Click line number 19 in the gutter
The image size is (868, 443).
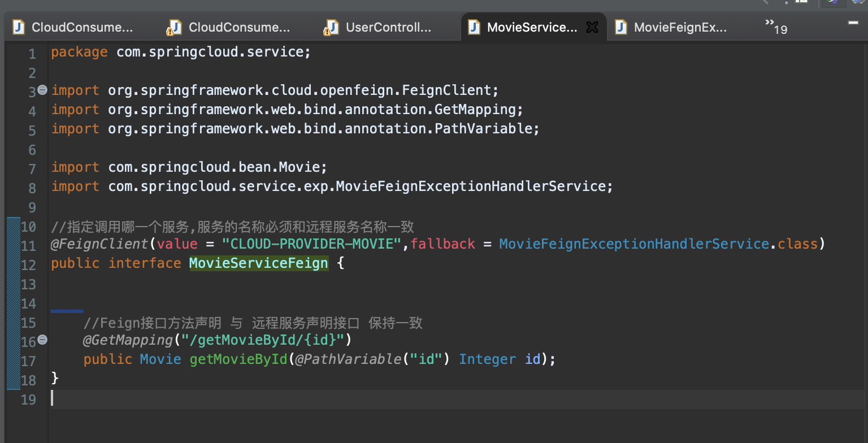28,399
